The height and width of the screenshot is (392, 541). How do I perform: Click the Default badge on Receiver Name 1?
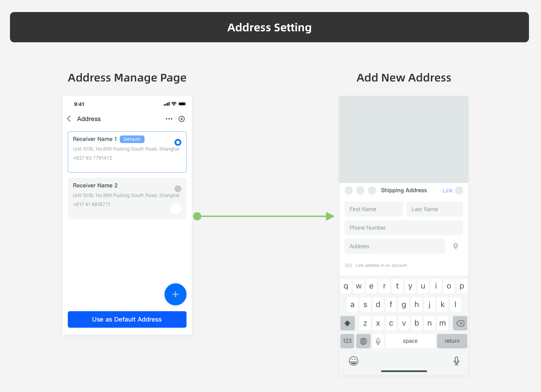click(x=132, y=139)
